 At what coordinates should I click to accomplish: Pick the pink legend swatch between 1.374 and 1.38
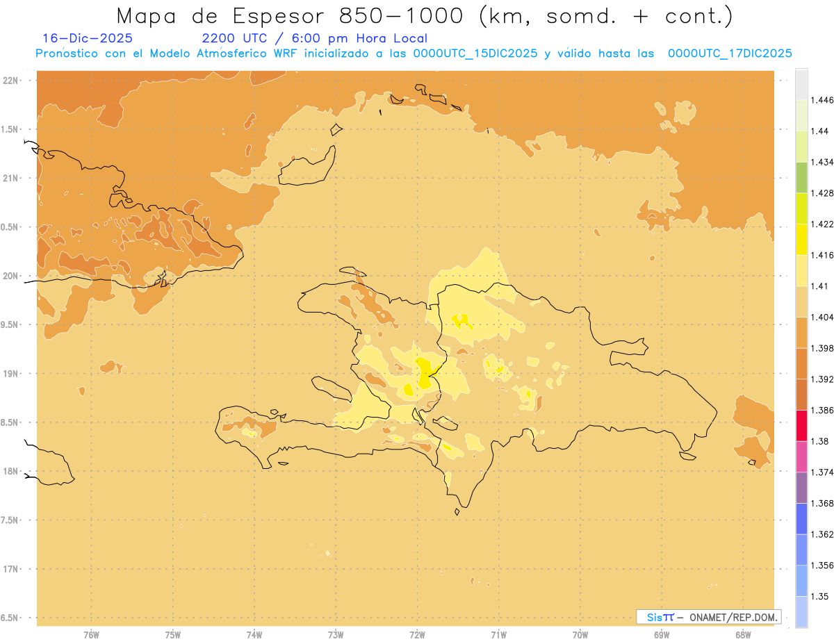[x=801, y=457]
